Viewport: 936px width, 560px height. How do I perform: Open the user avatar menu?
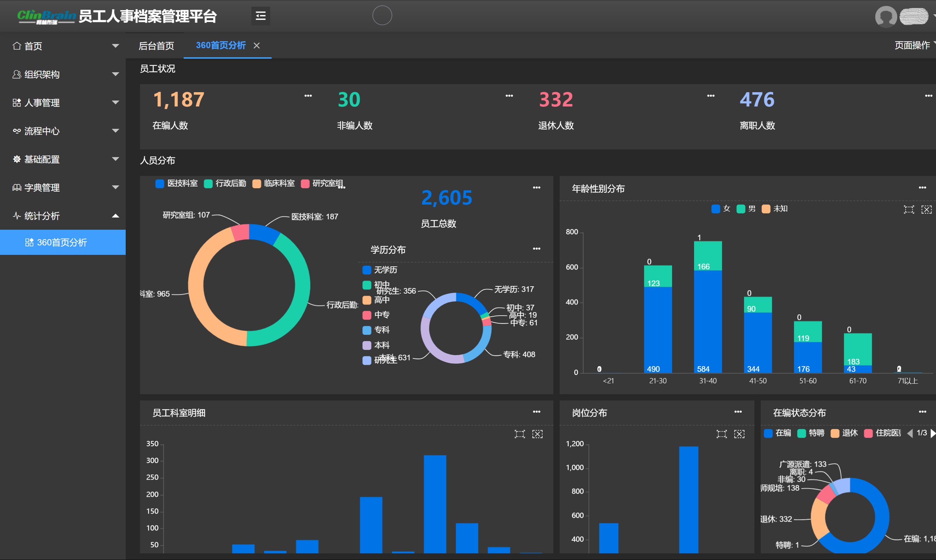(x=886, y=17)
